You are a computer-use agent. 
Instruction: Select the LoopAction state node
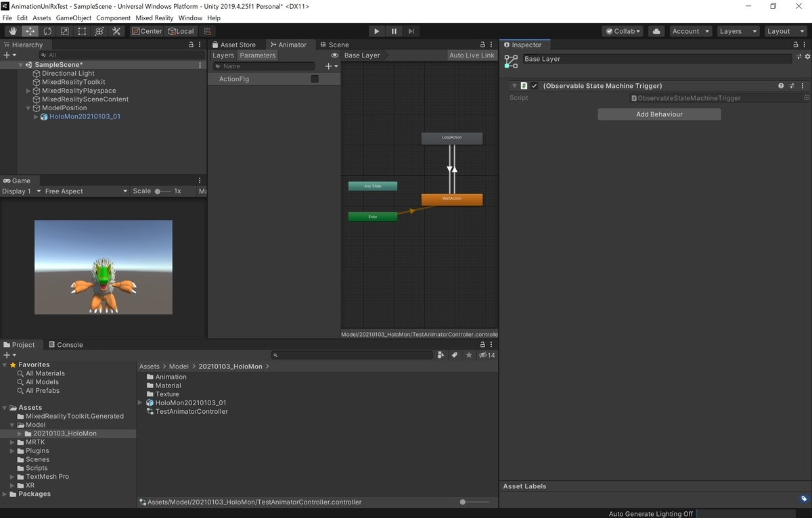[452, 138]
